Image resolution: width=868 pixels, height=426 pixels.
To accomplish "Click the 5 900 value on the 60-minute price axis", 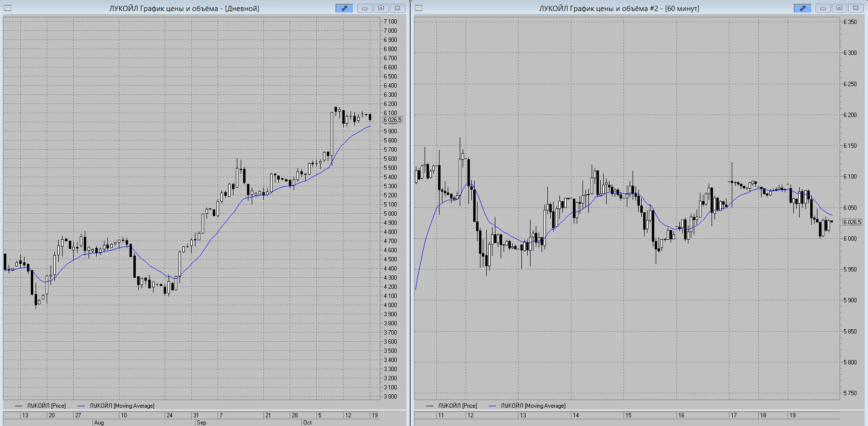I will coord(850,300).
